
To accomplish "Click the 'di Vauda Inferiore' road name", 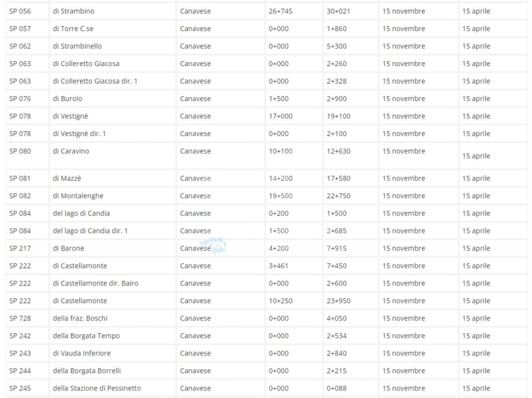I will click(82, 353).
